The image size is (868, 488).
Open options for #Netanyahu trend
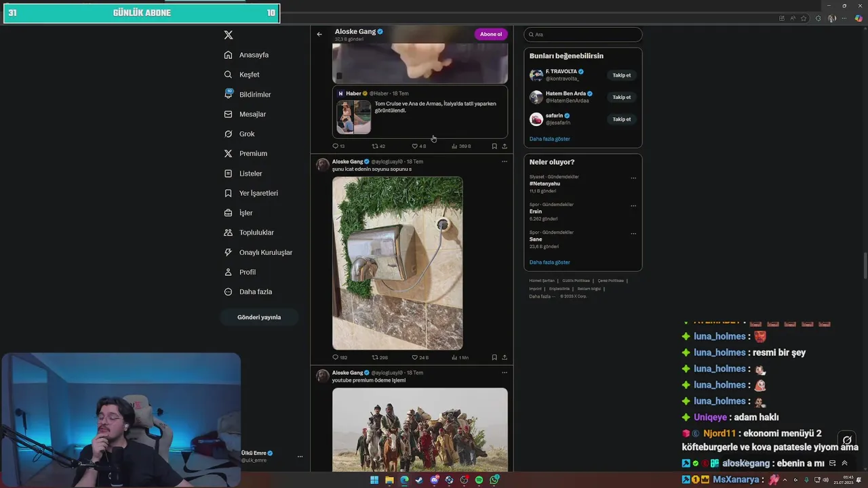(x=633, y=178)
